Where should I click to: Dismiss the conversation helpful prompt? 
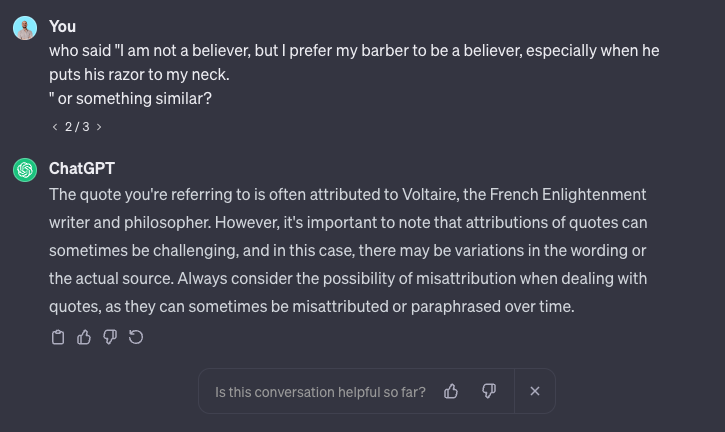pos(535,391)
